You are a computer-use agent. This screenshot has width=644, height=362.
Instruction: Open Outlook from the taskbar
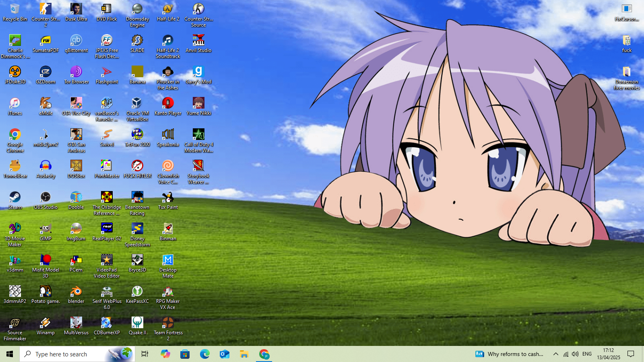[x=224, y=354]
